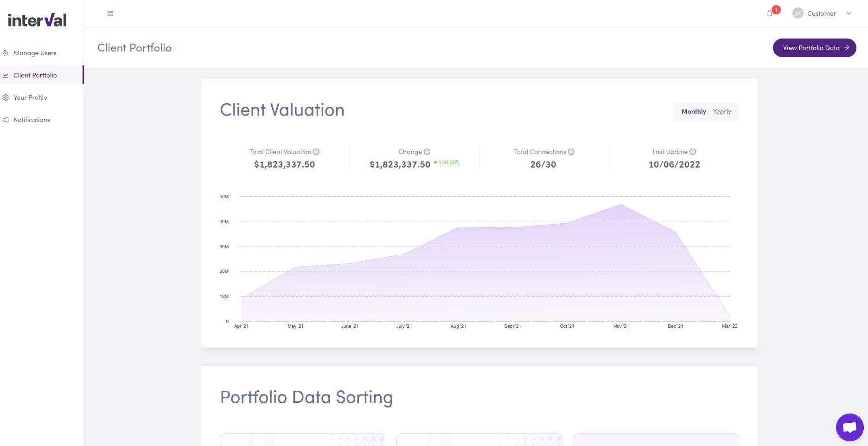Open Notifications in sidebar
868x446 pixels.
(x=32, y=120)
